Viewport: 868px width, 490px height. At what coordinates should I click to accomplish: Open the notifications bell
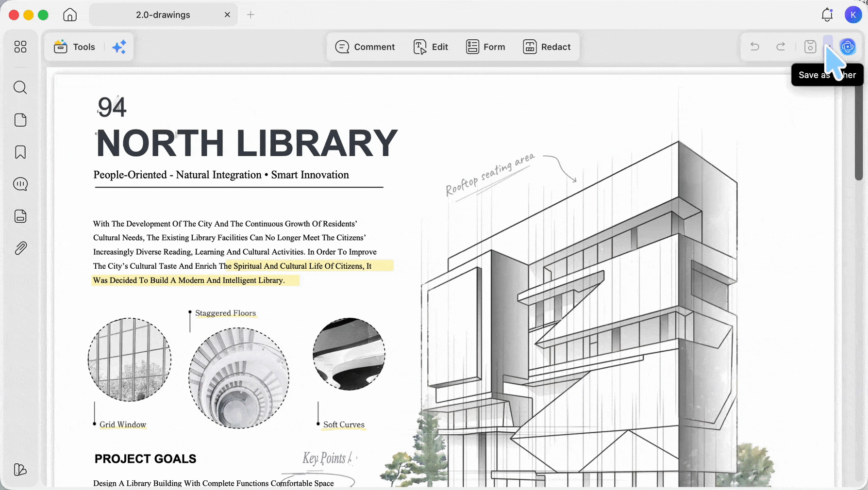pos(827,15)
